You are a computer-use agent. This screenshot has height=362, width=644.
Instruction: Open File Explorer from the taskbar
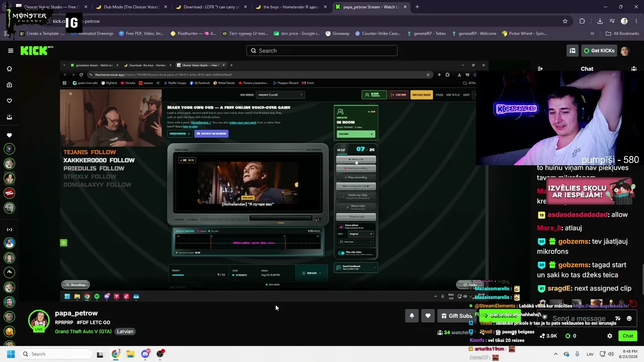click(130, 354)
